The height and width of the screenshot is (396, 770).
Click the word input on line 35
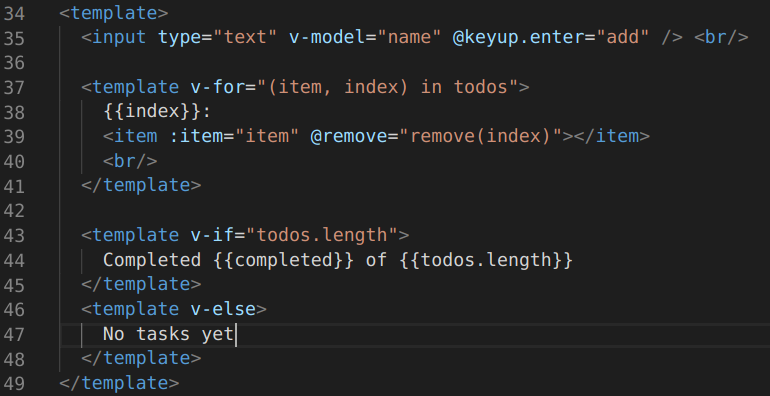[119, 37]
